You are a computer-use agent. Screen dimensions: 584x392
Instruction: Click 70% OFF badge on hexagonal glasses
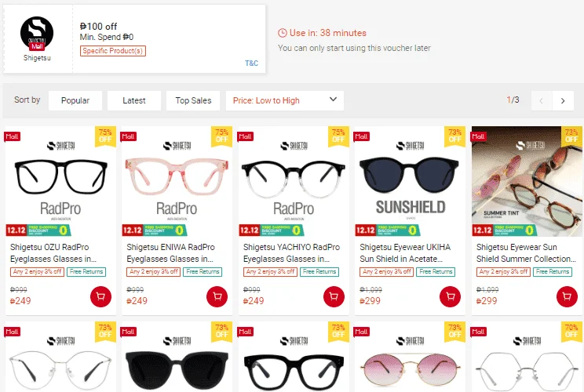pyautogui.click(x=571, y=331)
